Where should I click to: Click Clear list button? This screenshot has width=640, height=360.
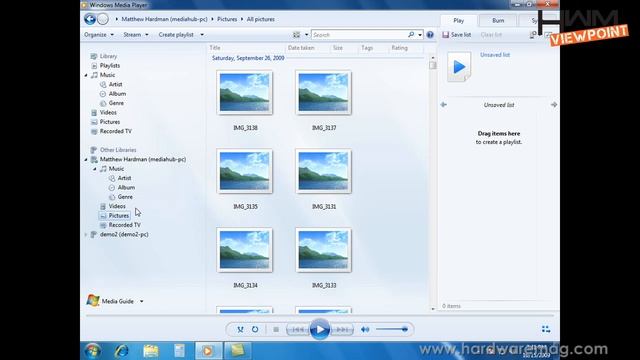tap(491, 35)
